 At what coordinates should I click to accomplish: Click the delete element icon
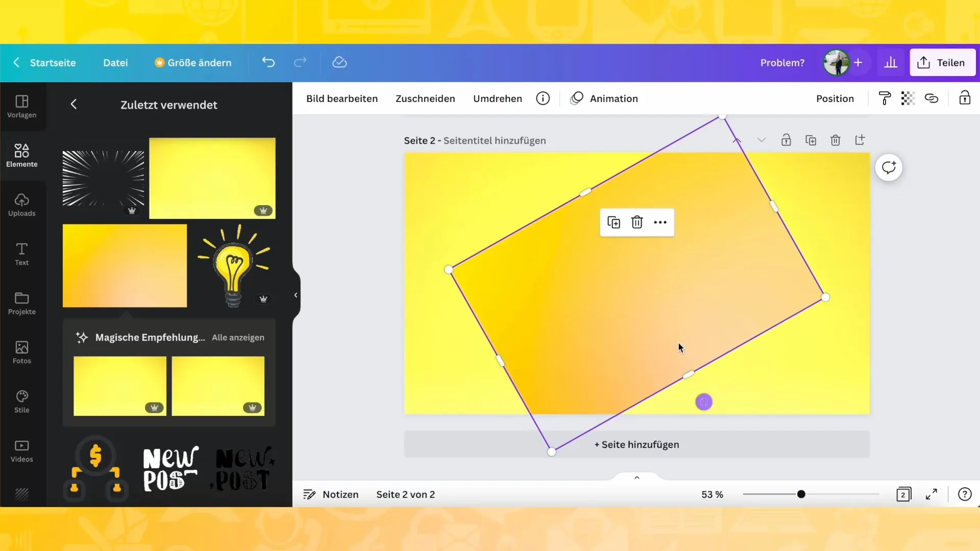click(x=636, y=222)
